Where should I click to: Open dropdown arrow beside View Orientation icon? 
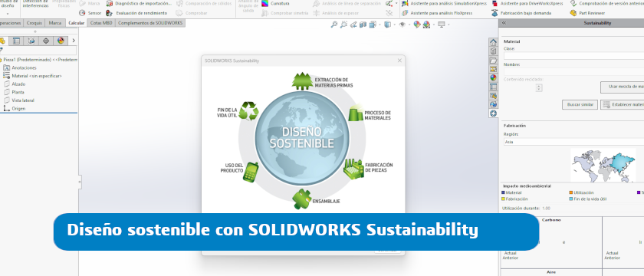coord(379,25)
